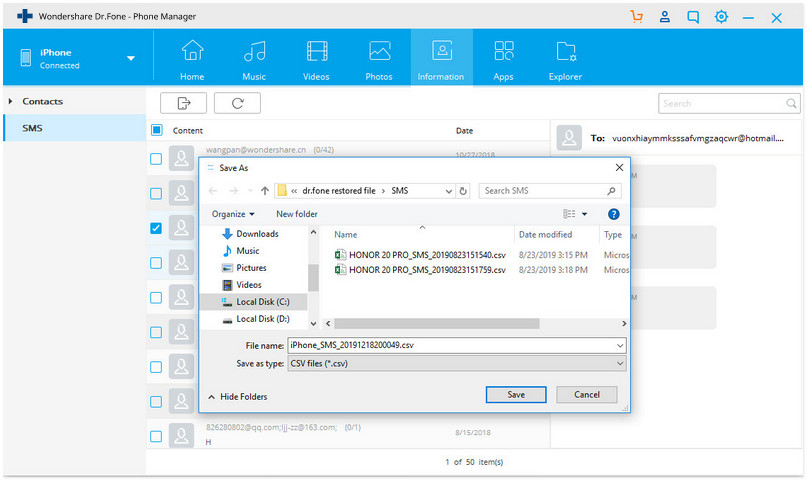807x481 pixels.
Task: Click the magnifier icon in main search
Action: [x=792, y=103]
